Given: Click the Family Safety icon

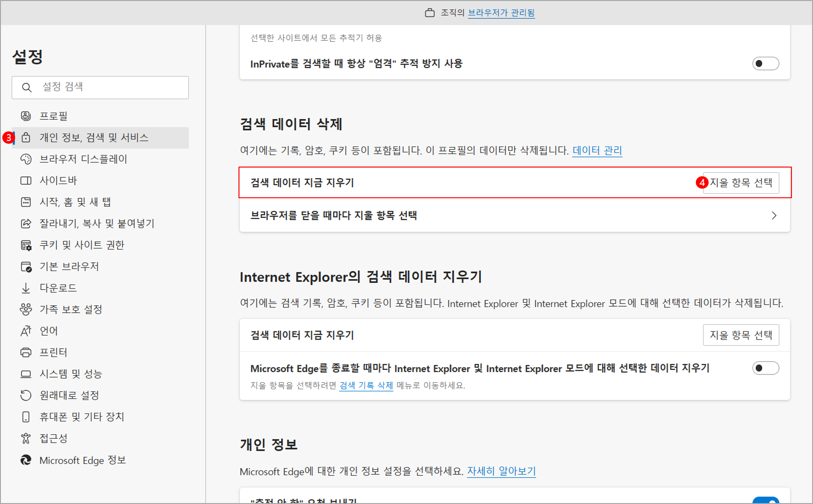Looking at the screenshot, I should [x=26, y=309].
